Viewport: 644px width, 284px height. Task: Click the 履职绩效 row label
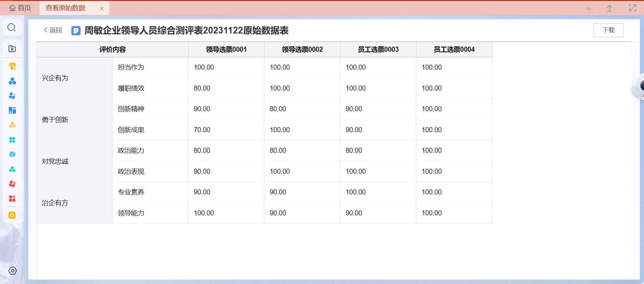point(131,88)
